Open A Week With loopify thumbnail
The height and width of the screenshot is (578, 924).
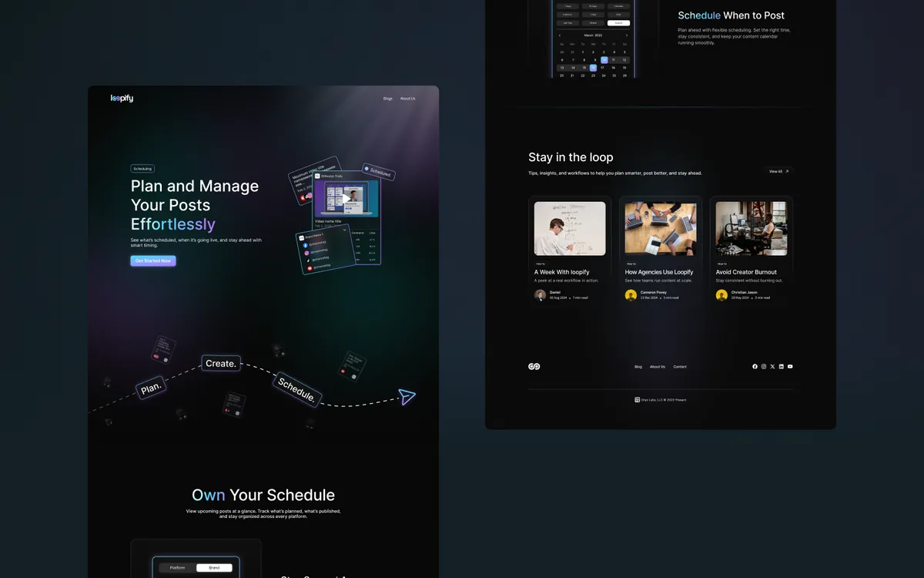pos(570,228)
